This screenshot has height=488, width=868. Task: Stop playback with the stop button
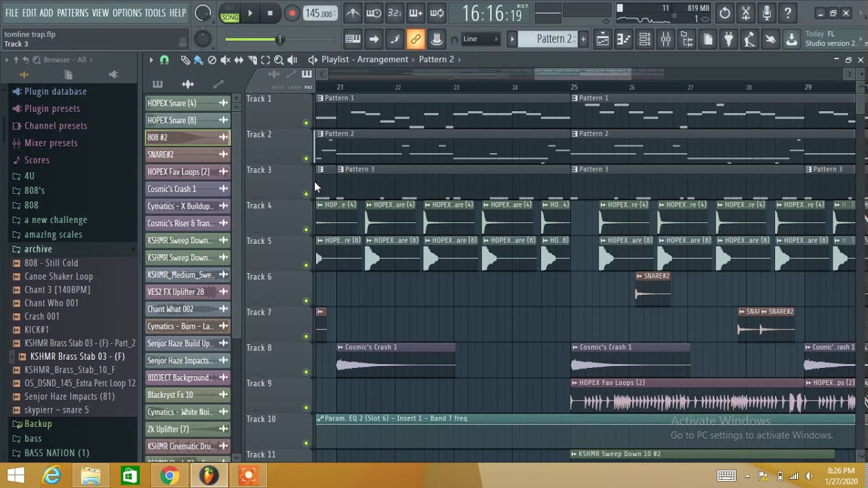(x=270, y=13)
